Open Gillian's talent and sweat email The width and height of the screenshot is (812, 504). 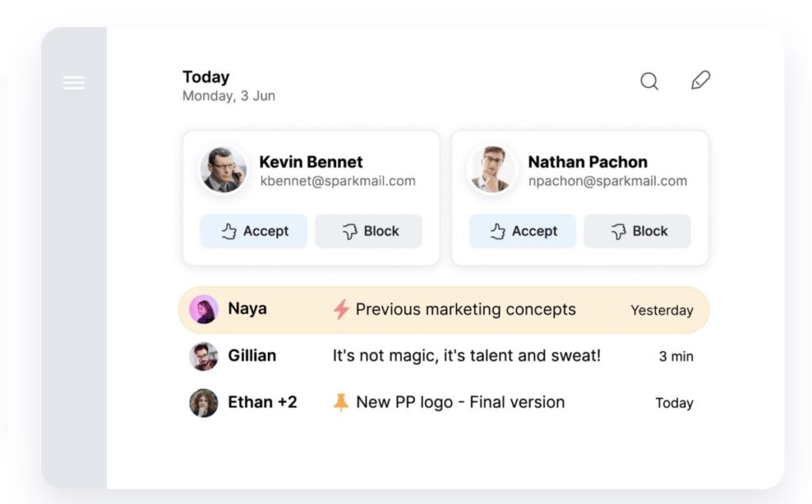click(x=444, y=356)
